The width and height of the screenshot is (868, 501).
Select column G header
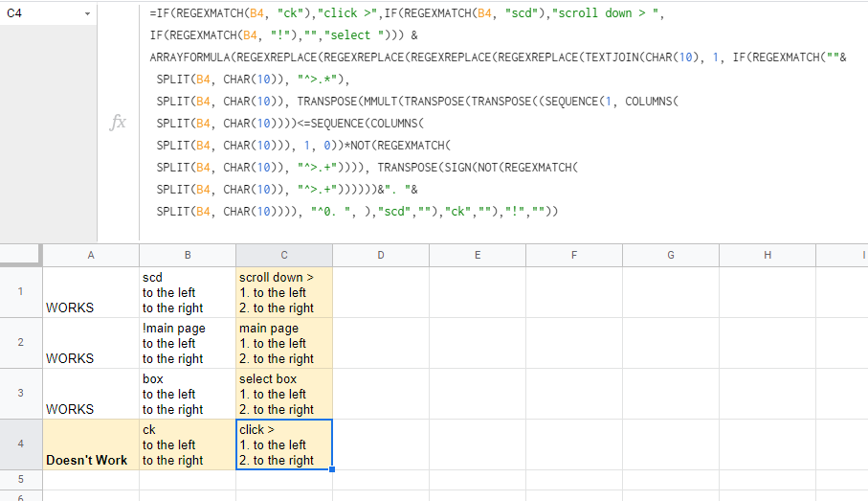click(670, 255)
